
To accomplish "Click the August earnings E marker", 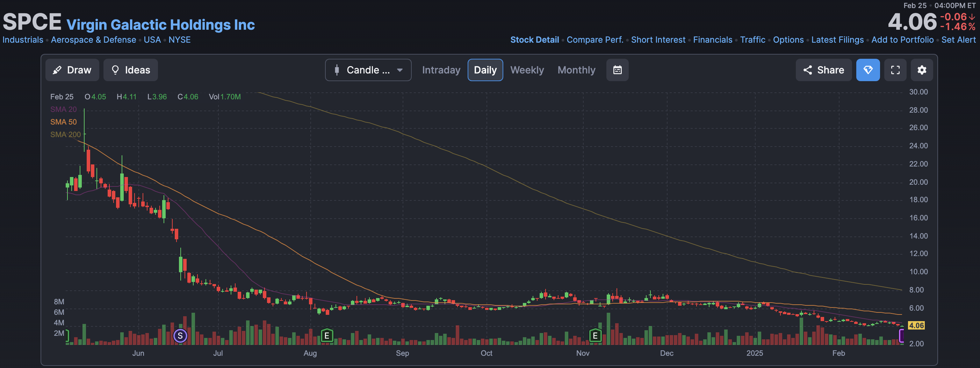I will [x=327, y=336].
